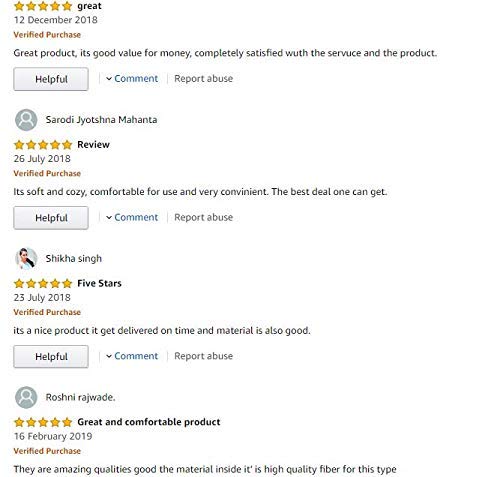Open the 'Five Stars' review title link
Viewport: 500px width, 477px height.
click(99, 283)
